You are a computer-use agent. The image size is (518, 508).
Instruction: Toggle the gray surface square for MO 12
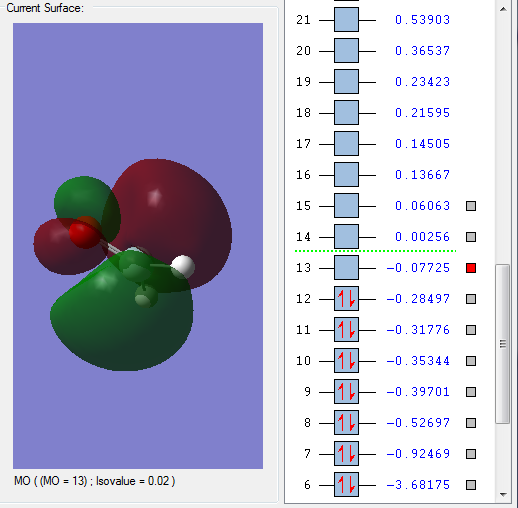coord(471,299)
